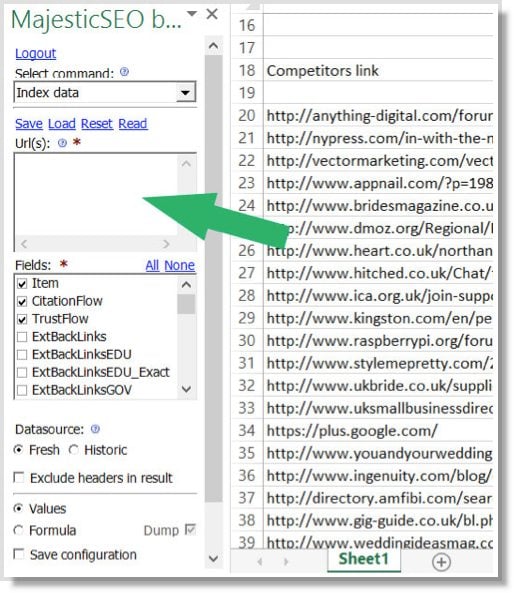Select cell with www.heart.co.uk URL
Image resolution: width=514 pixels, height=593 pixels.
pyautogui.click(x=378, y=251)
